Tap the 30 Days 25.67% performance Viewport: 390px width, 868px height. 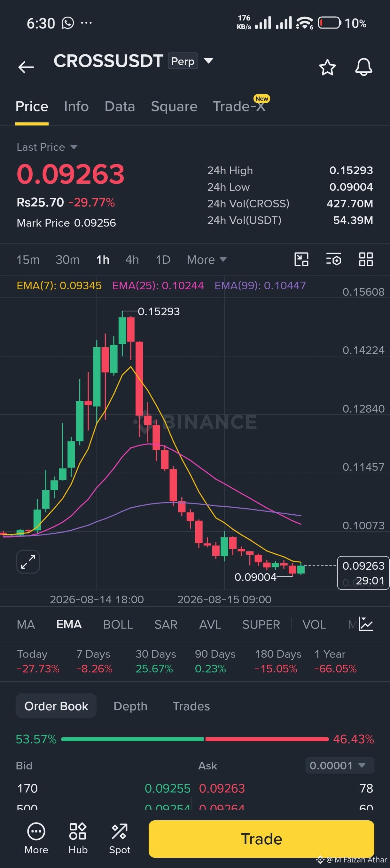tap(155, 661)
